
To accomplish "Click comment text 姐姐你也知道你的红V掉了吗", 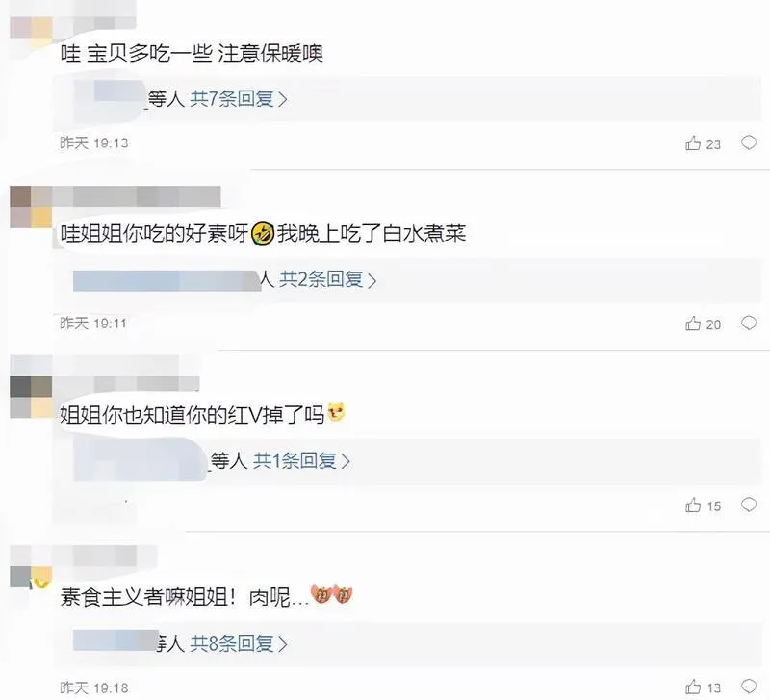I will [192, 415].
